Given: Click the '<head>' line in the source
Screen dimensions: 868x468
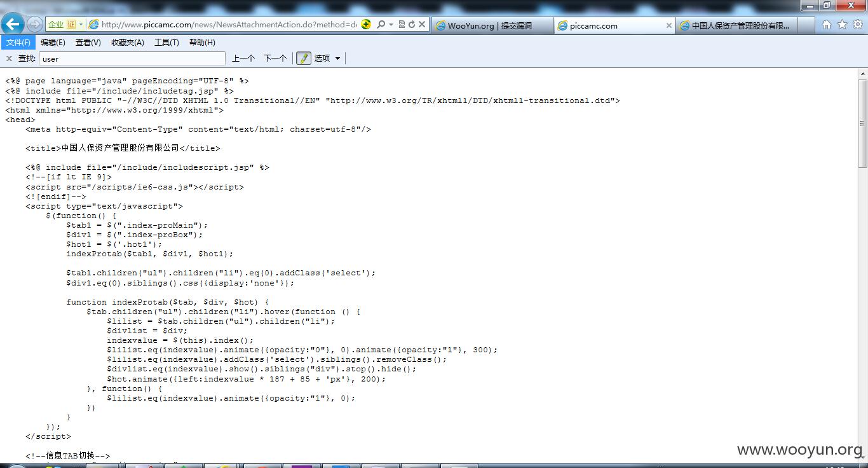Looking at the screenshot, I should [x=20, y=120].
